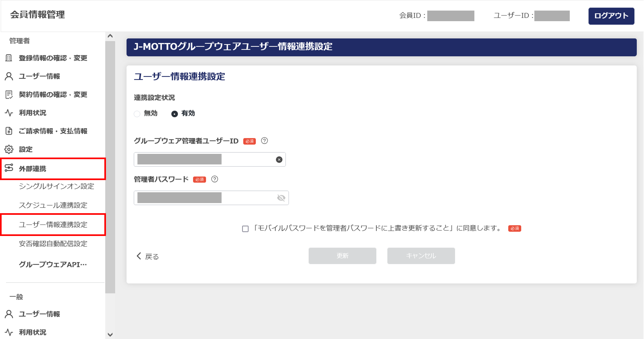
Task: Toggle password visibility eye icon
Action: [281, 198]
